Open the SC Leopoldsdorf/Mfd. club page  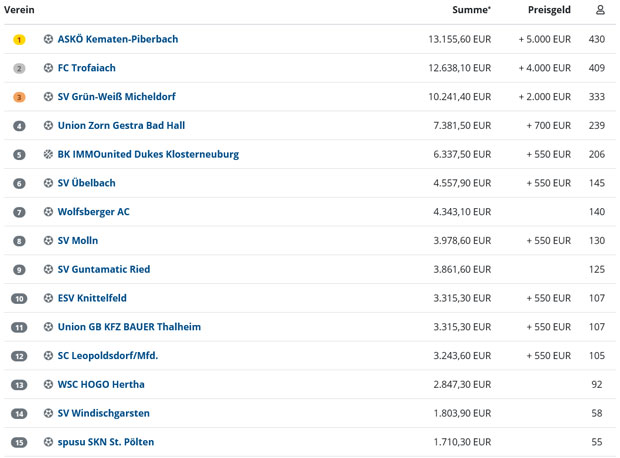(108, 356)
